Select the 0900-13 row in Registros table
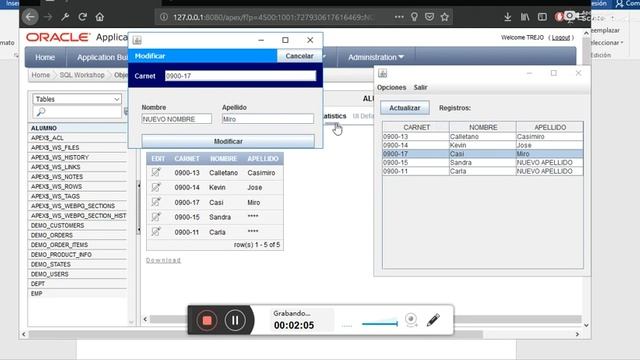Viewport: 640px width, 360px height. (482, 137)
